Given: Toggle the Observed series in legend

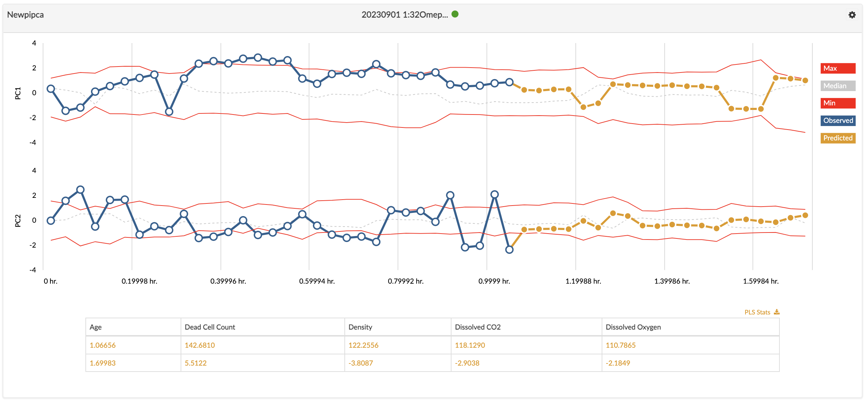Looking at the screenshot, I should pyautogui.click(x=838, y=120).
